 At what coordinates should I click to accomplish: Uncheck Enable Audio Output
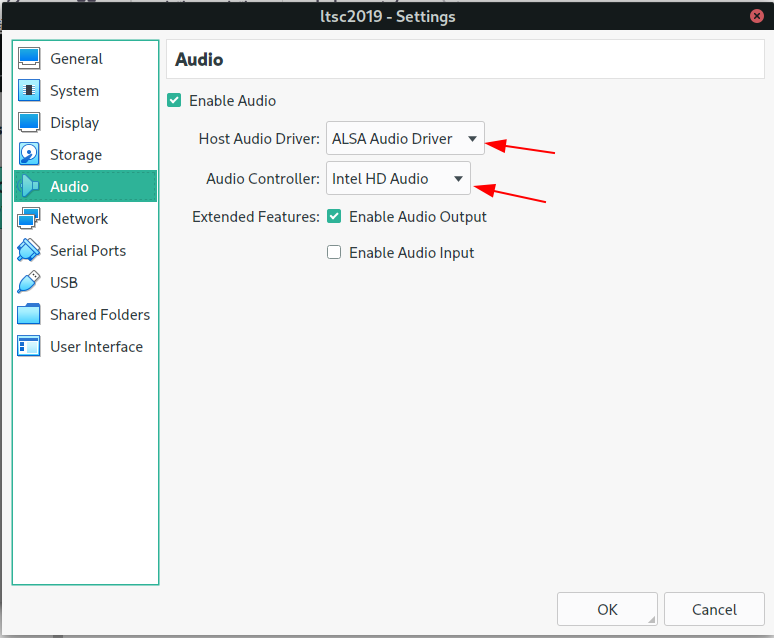coord(334,216)
